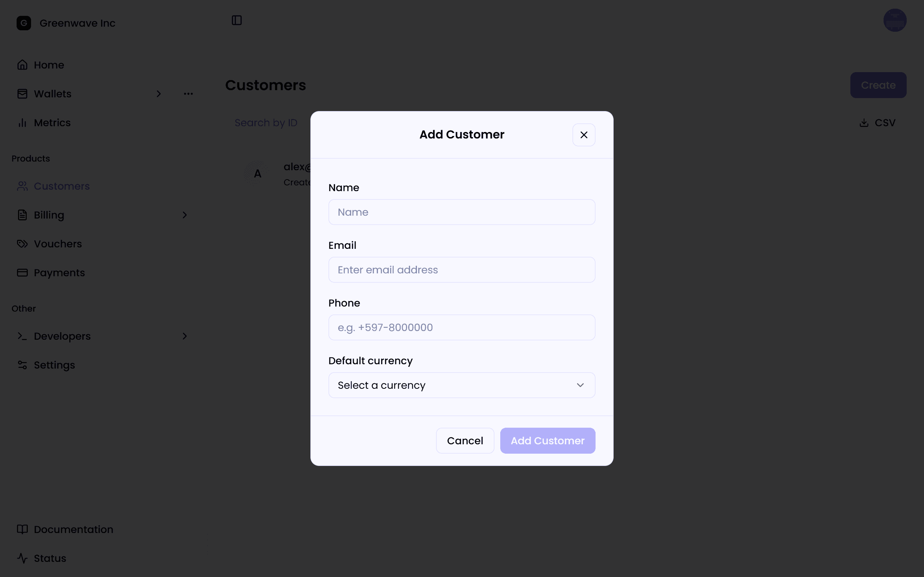Click the Greenwave Inc logo icon
Screen dimensions: 924x577
[24, 23]
